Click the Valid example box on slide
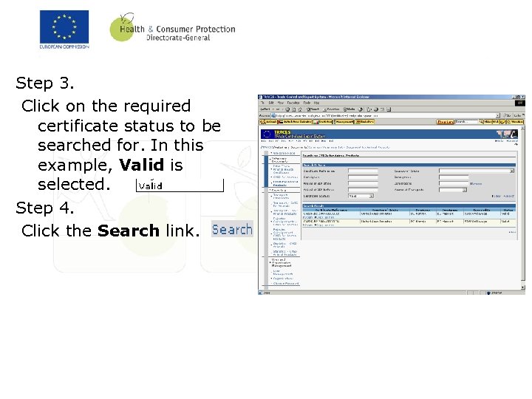532x399 pixels. [x=180, y=185]
